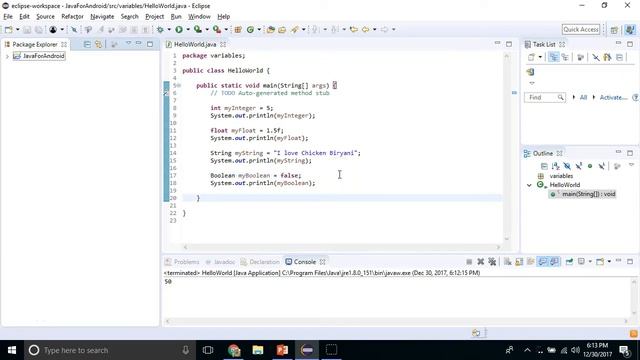Click Remove Launch console X icon
The width and height of the screenshot is (640, 360).
(x=480, y=262)
